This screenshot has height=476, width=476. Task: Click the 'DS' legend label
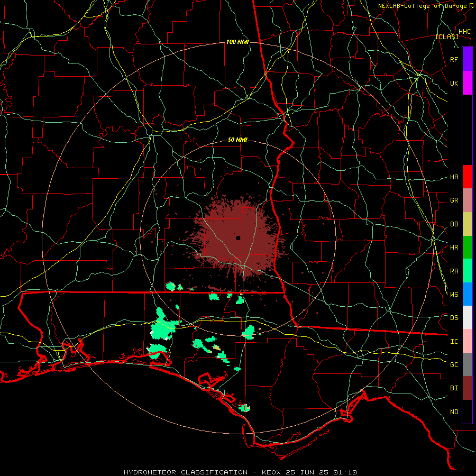454,318
